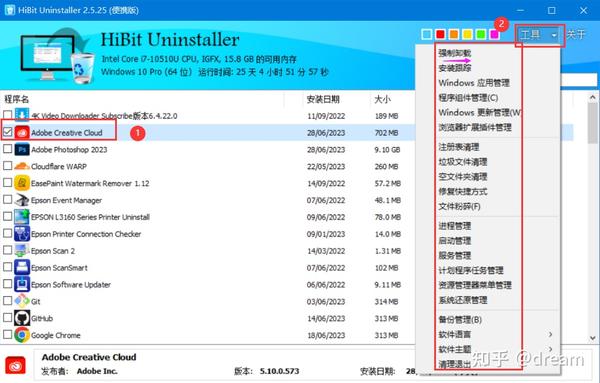Click the Epson Software Updater icon
600x383 pixels.
pyautogui.click(x=22, y=284)
